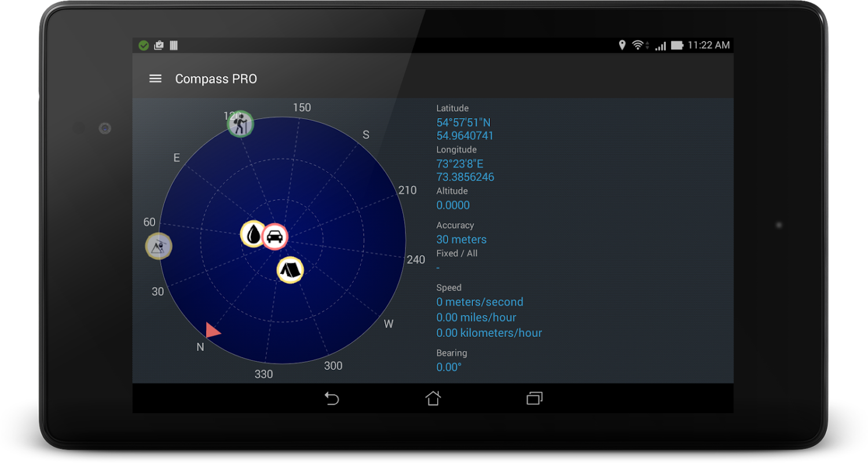Click the 11:22 AM clock
The height and width of the screenshot is (463, 868).
point(709,45)
